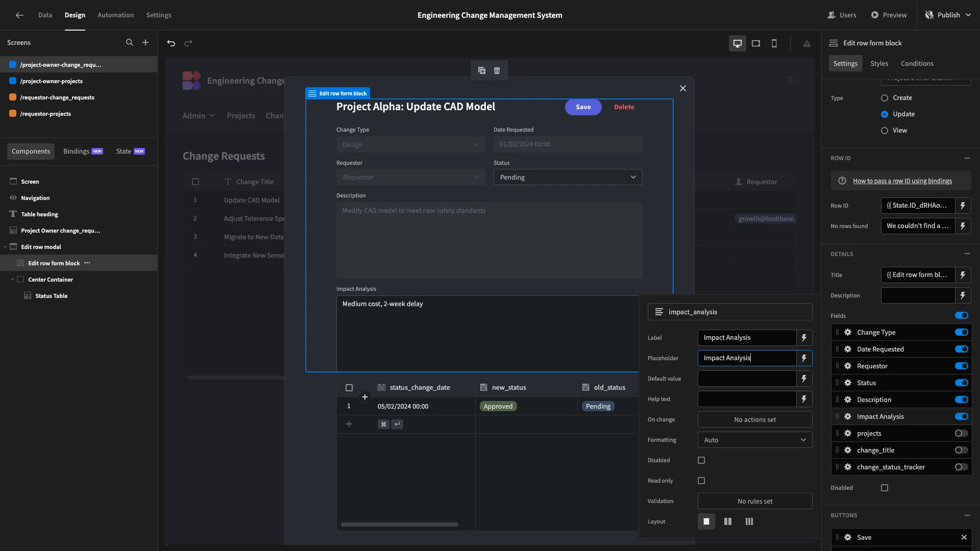Click the redo arrow icon

[188, 43]
